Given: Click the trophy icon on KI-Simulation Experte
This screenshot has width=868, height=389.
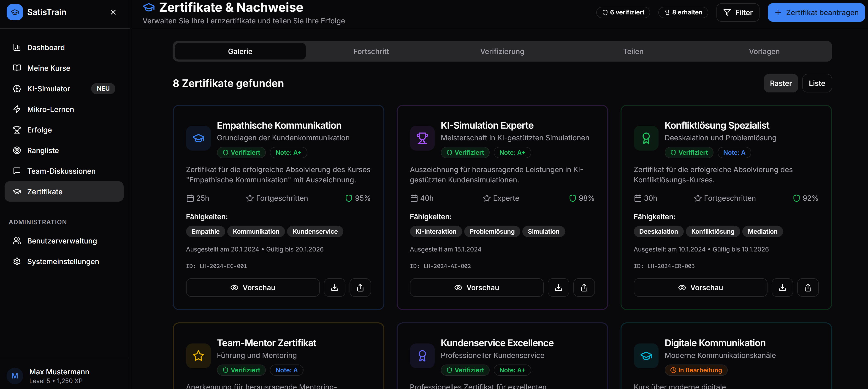Looking at the screenshot, I should [x=422, y=138].
